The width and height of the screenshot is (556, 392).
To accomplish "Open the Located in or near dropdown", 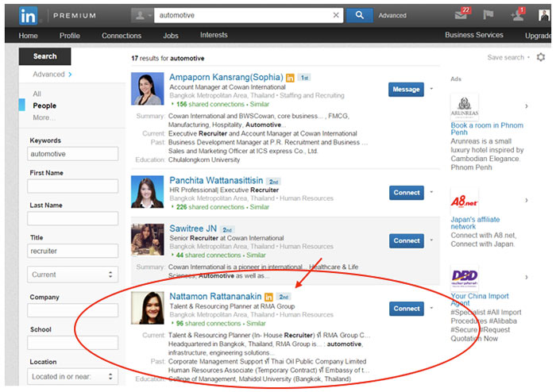I will click(73, 376).
